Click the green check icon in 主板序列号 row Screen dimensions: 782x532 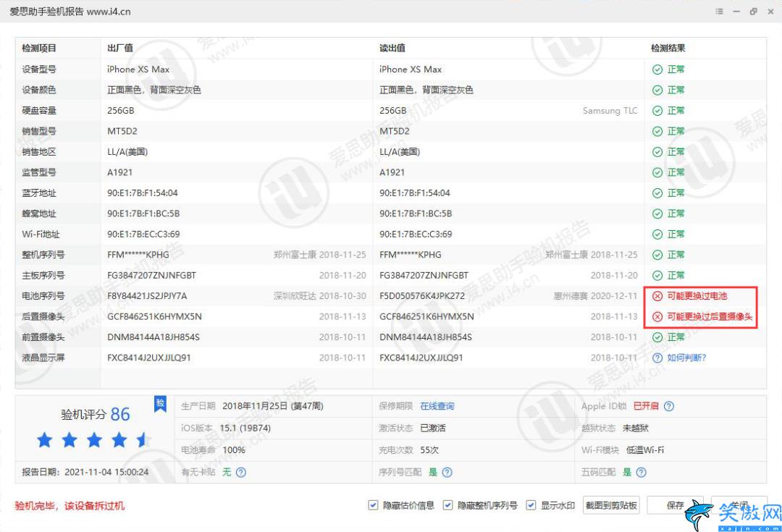click(x=657, y=276)
